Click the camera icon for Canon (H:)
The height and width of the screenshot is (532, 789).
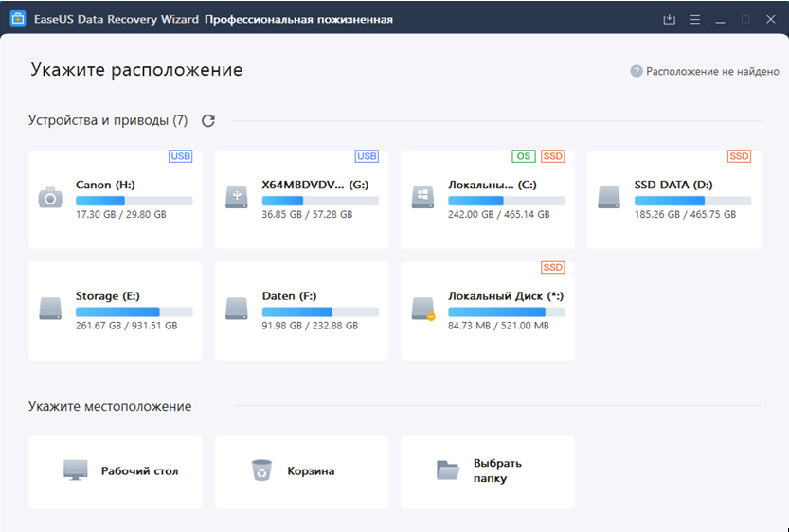50,198
